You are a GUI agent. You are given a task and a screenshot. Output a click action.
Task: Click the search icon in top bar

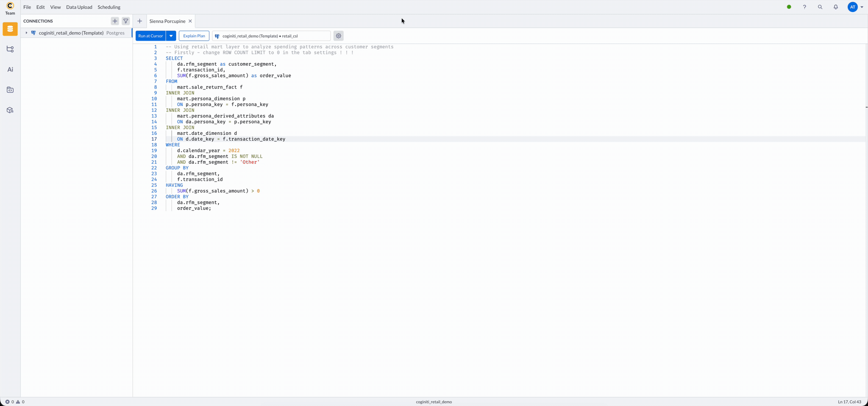click(820, 7)
